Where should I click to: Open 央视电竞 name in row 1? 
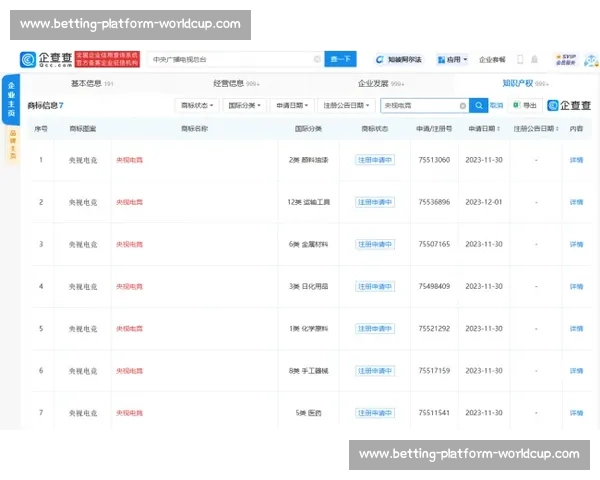(129, 160)
